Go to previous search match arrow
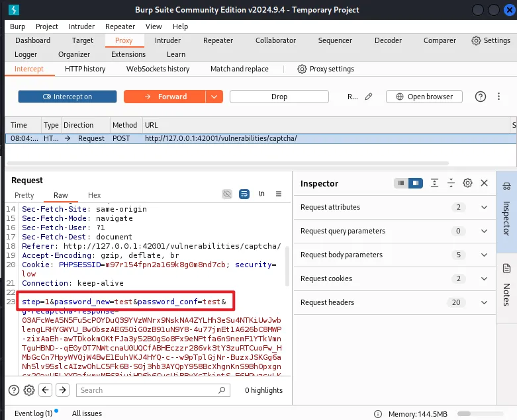The height and width of the screenshot is (420, 517). 45,390
